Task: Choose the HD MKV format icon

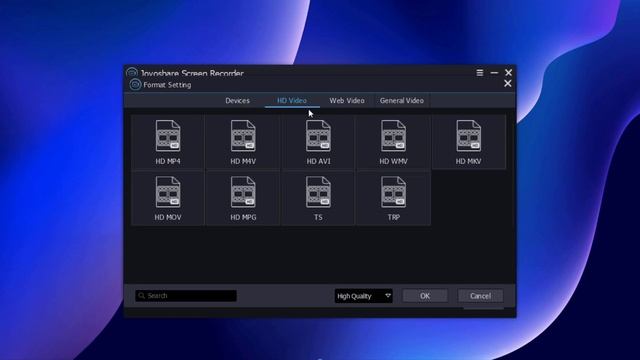Action: point(468,136)
